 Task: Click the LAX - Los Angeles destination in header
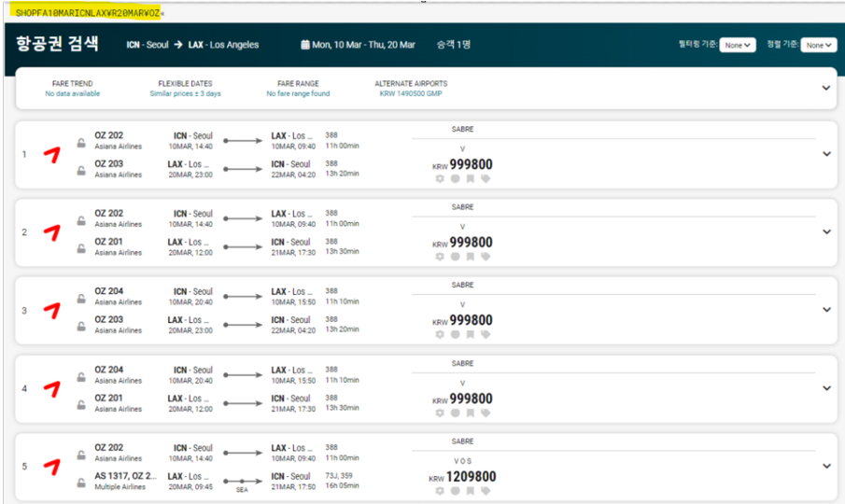pos(223,45)
